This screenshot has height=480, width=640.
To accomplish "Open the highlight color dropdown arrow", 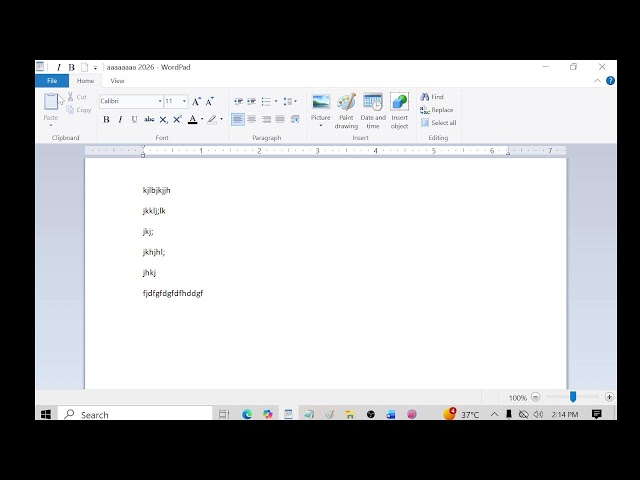I will click(x=222, y=120).
